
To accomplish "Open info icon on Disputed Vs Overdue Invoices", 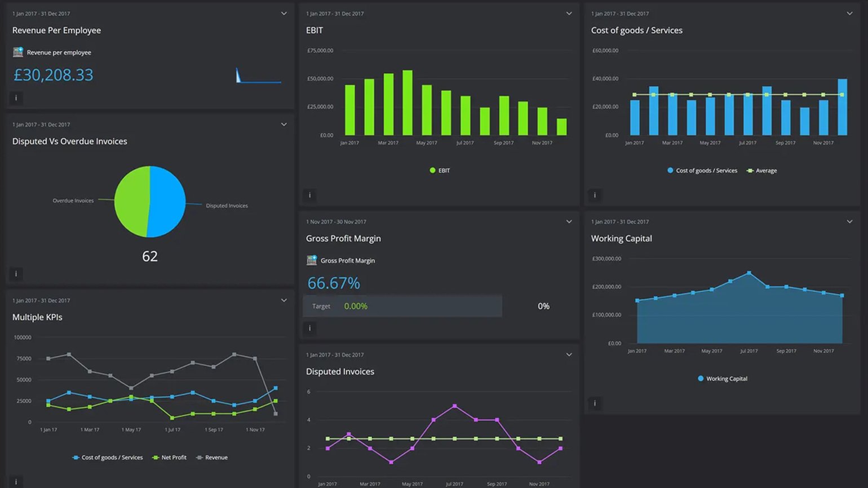I will (16, 274).
